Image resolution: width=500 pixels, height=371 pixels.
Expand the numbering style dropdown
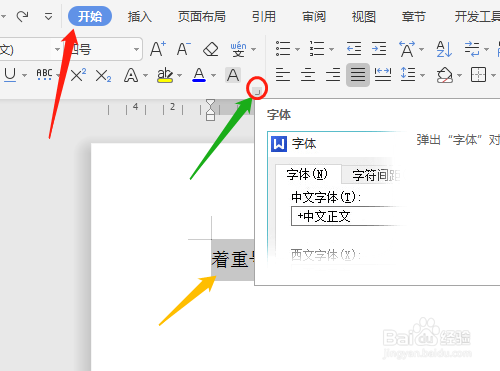331,49
